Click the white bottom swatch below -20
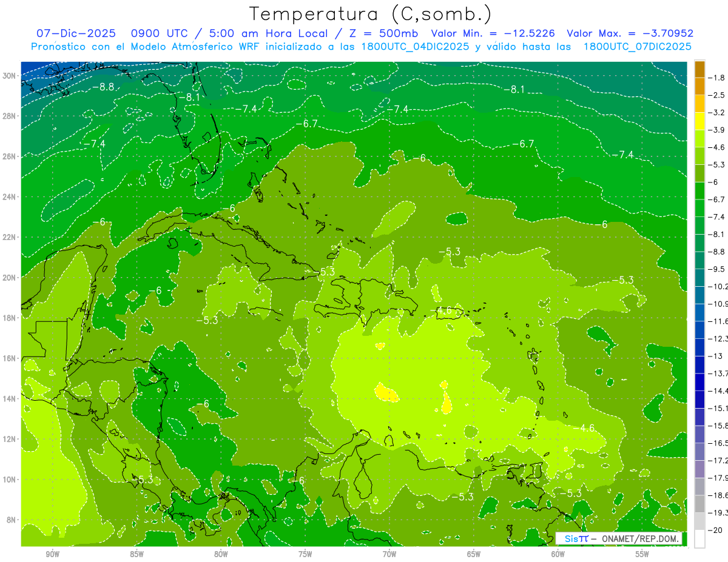The width and height of the screenshot is (728, 562). point(699,538)
